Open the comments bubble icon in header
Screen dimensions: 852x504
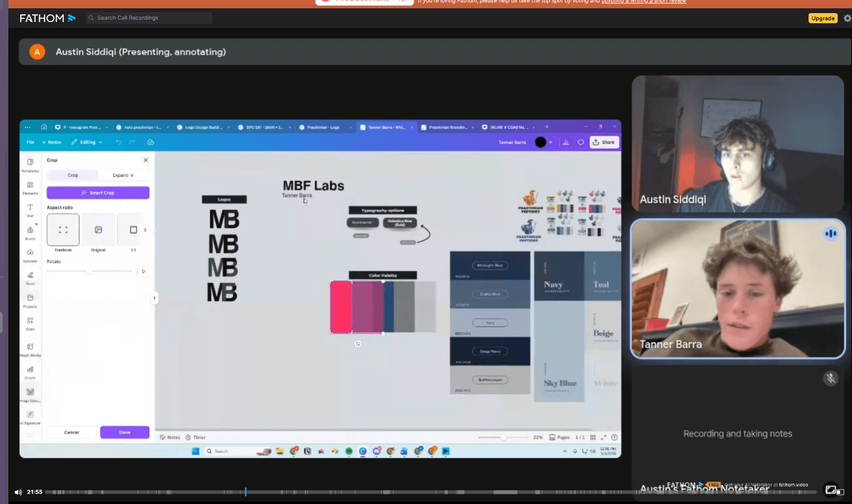(581, 142)
